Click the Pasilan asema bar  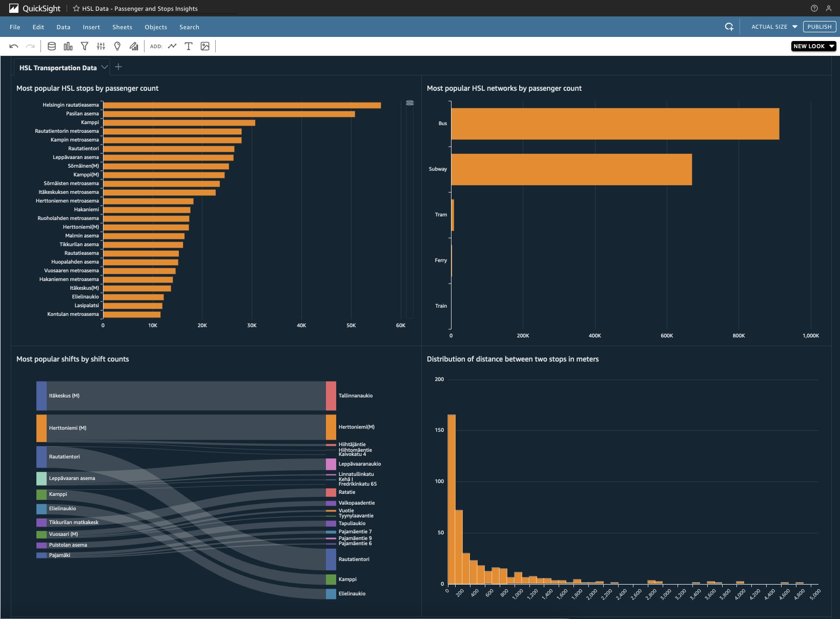pos(229,114)
